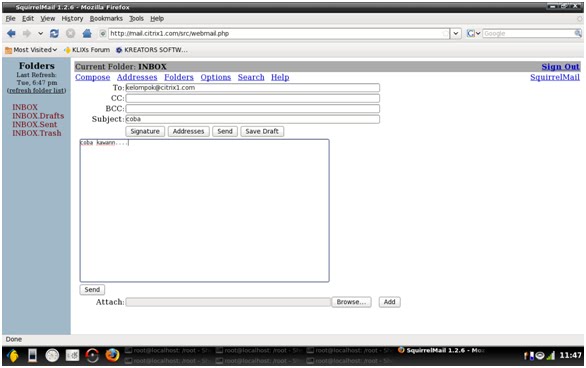
Task: Click the To field with kelompok@citrix1.com
Action: (x=253, y=87)
